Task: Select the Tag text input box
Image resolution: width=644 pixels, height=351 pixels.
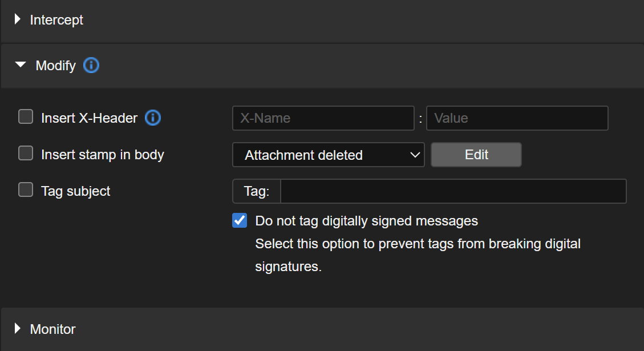Action: coord(453,191)
